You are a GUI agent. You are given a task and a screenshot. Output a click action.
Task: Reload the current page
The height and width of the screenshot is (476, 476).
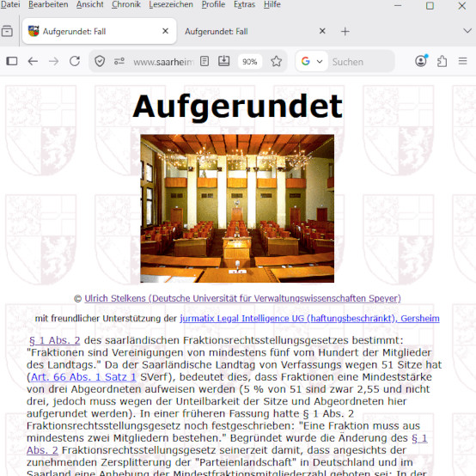[75, 61]
